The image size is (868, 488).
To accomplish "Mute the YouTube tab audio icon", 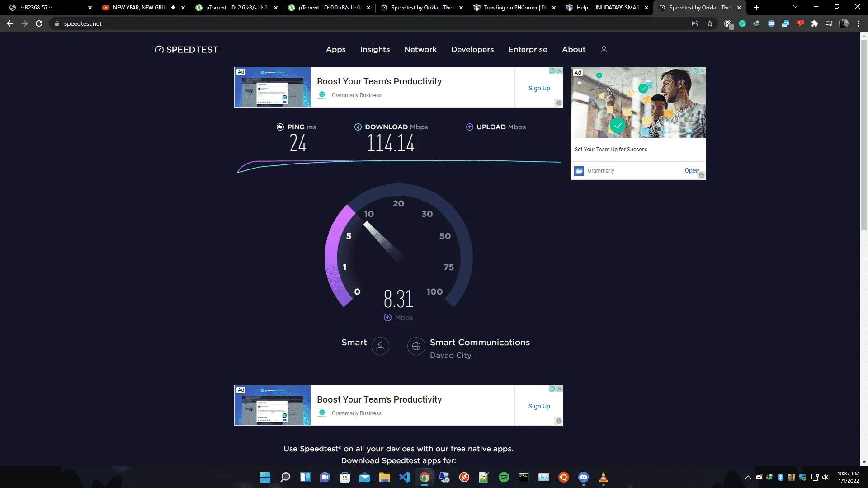I will [x=173, y=8].
